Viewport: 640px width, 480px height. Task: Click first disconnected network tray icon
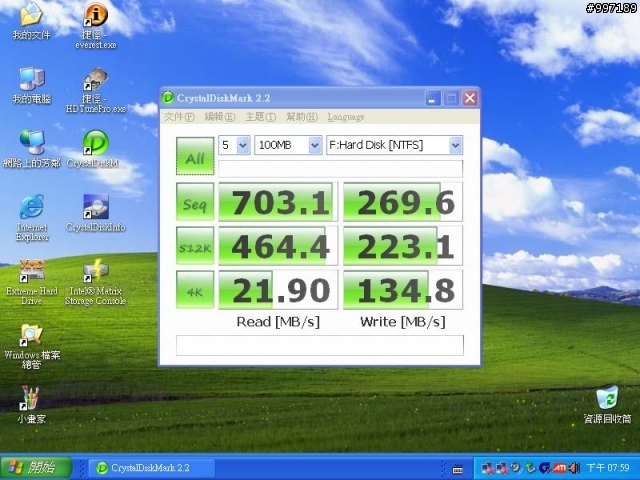click(x=487, y=468)
